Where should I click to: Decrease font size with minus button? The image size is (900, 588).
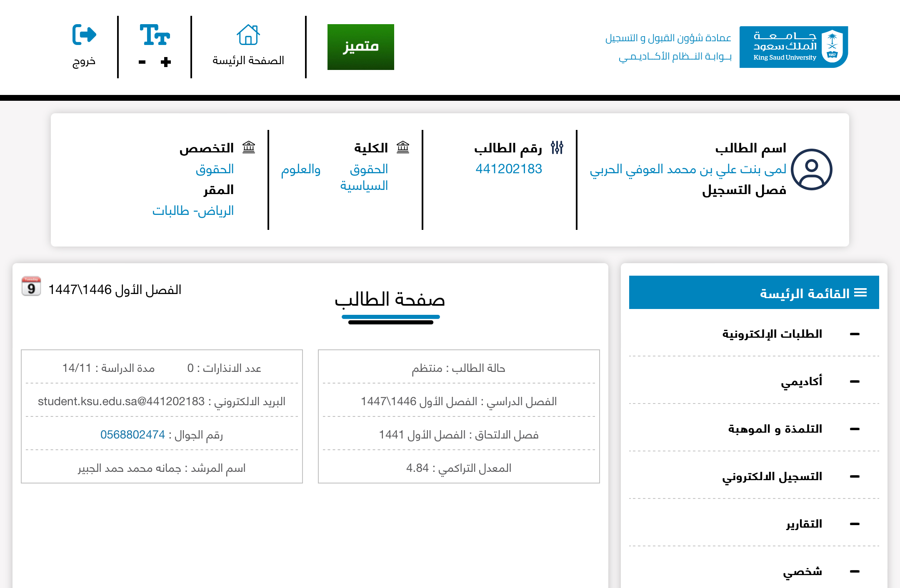(142, 62)
